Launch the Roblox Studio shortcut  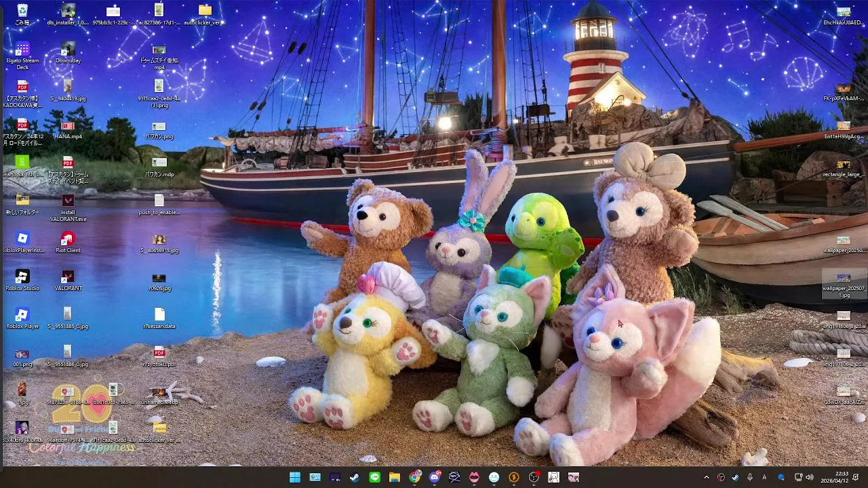pyautogui.click(x=22, y=281)
